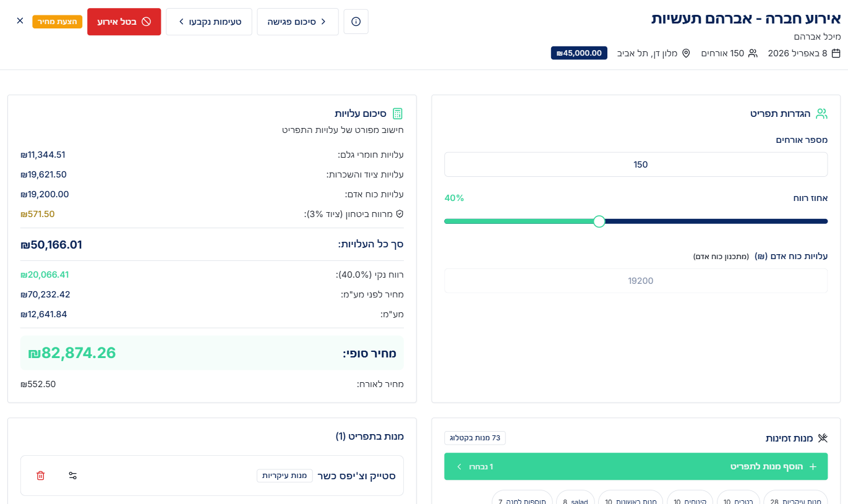The width and height of the screenshot is (848, 504).
Task: Click the red בטל אירוע button
Action: point(124,22)
